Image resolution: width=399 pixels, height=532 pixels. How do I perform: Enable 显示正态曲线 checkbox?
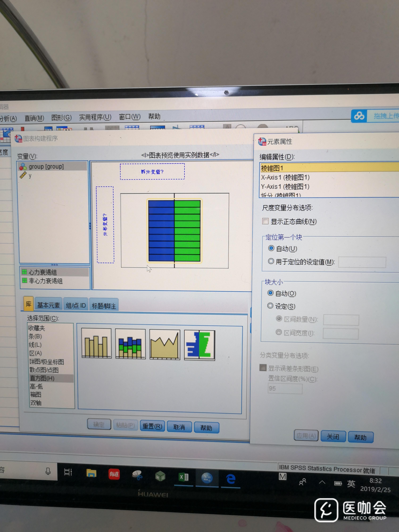point(265,221)
